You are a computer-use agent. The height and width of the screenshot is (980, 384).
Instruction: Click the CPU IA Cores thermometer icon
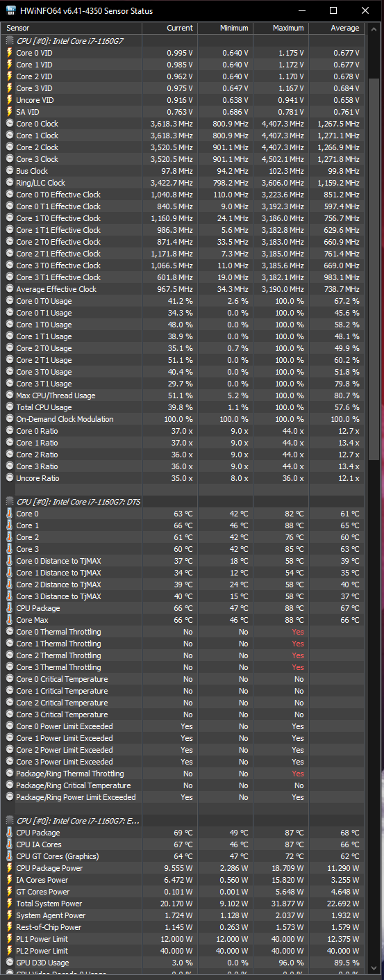[10, 844]
